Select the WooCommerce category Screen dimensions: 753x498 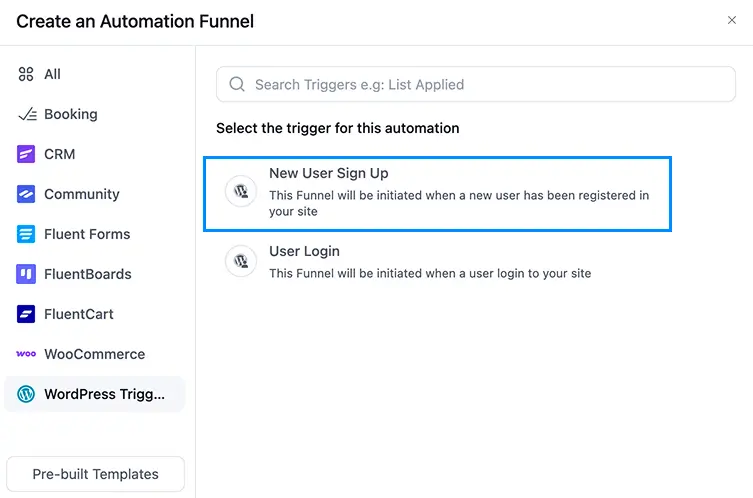95,354
